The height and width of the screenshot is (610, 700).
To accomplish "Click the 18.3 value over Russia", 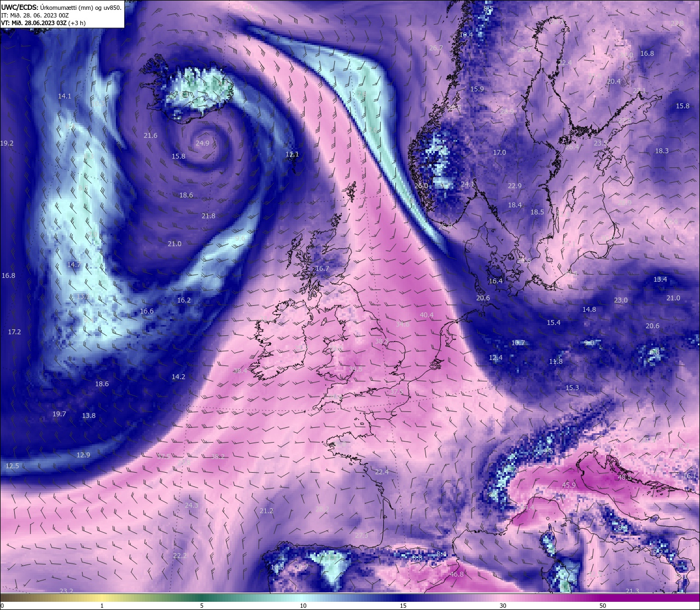I will pyautogui.click(x=662, y=151).
